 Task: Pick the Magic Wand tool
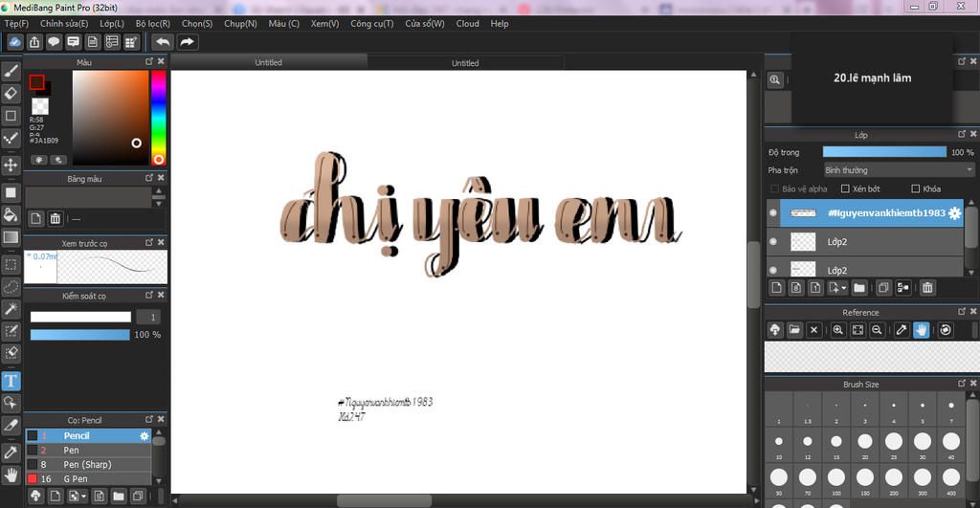coord(11,309)
